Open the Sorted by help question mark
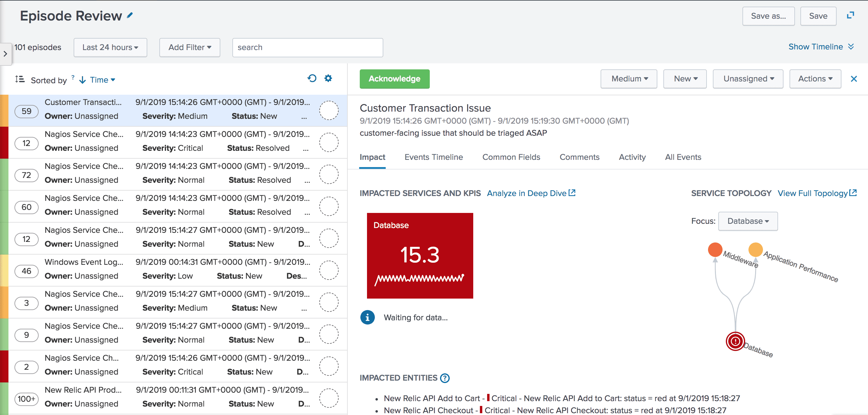Screen dimensions: 868x415 [73, 77]
